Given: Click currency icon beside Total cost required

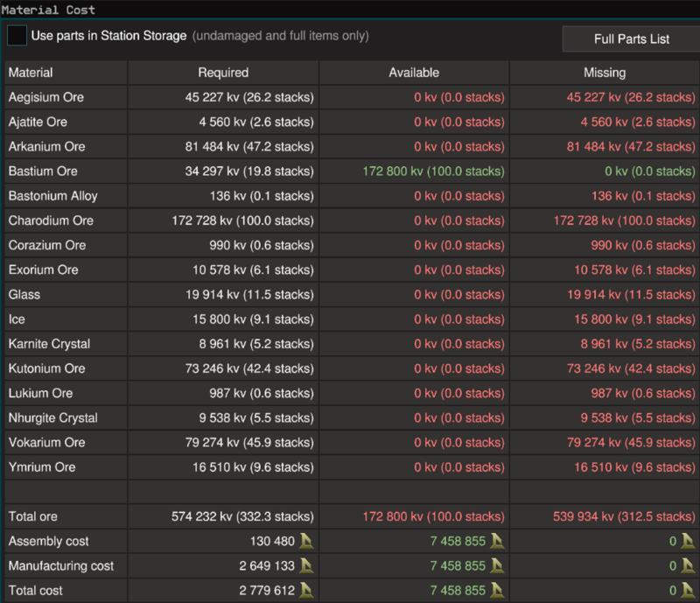Looking at the screenshot, I should pos(306,590).
